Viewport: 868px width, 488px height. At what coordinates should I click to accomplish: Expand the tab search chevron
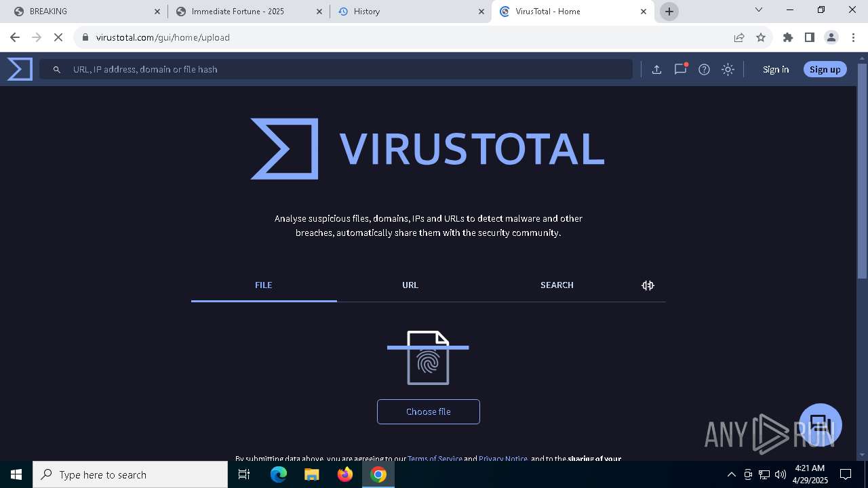[759, 10]
